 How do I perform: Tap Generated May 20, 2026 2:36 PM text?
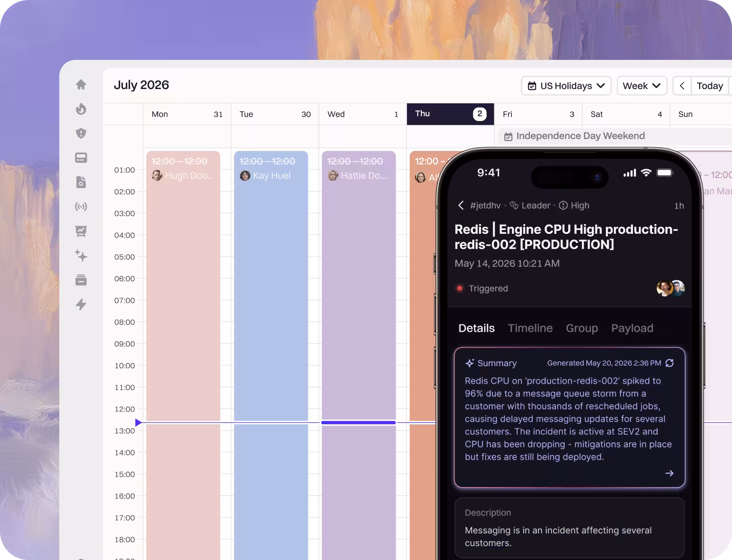[604, 363]
